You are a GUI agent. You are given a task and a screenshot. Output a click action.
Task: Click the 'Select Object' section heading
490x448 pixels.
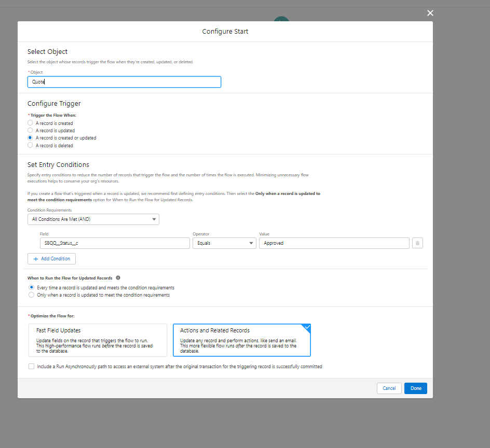coord(47,51)
